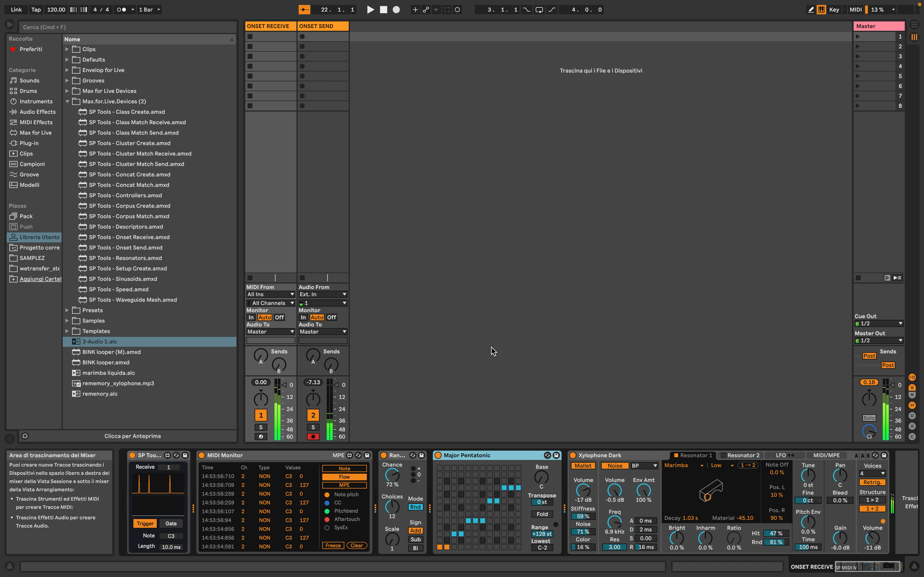This screenshot has height=577, width=924.
Task: Open the Master Out 1/2 dropdown
Action: click(x=879, y=340)
